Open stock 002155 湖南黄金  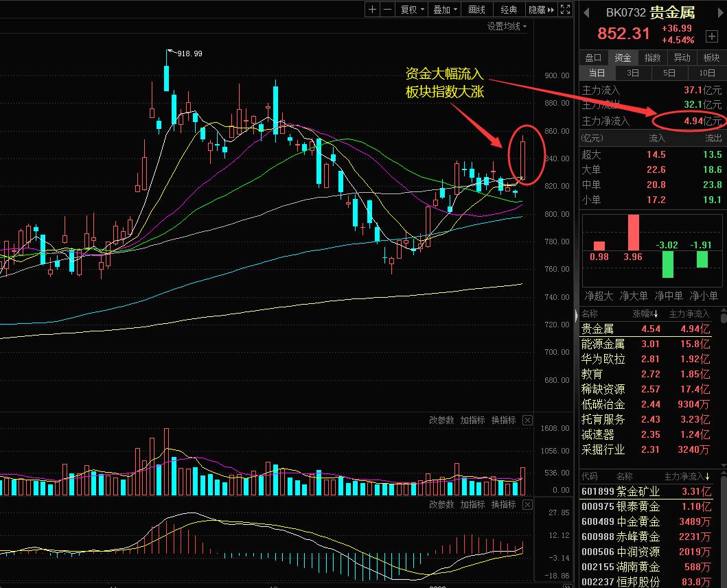click(x=646, y=567)
